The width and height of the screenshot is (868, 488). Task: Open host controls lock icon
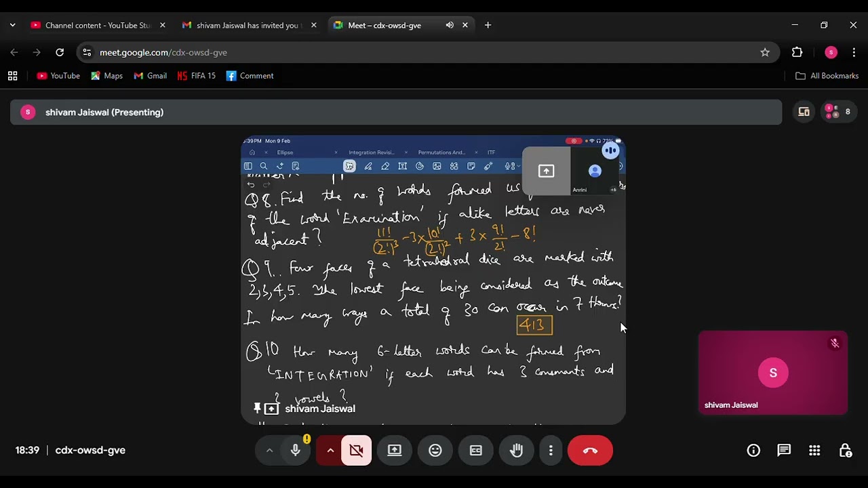[845, 451]
